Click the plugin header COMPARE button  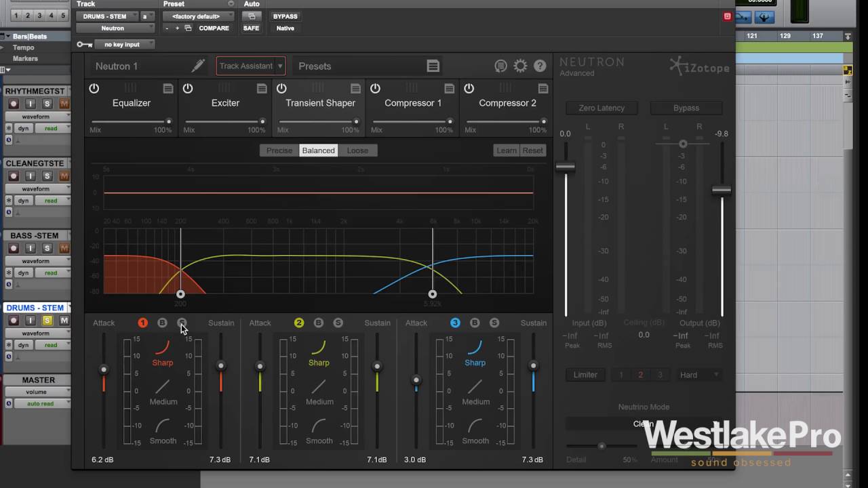214,28
